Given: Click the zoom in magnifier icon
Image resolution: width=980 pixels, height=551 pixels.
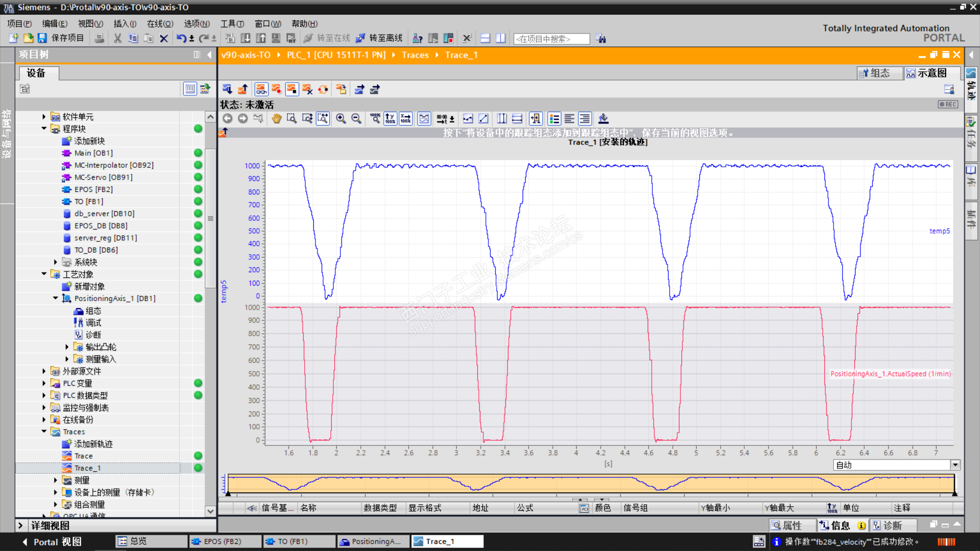Looking at the screenshot, I should (341, 119).
